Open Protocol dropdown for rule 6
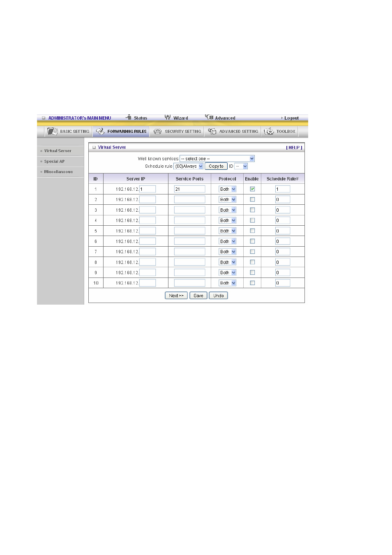392x555 pixels. click(228, 241)
